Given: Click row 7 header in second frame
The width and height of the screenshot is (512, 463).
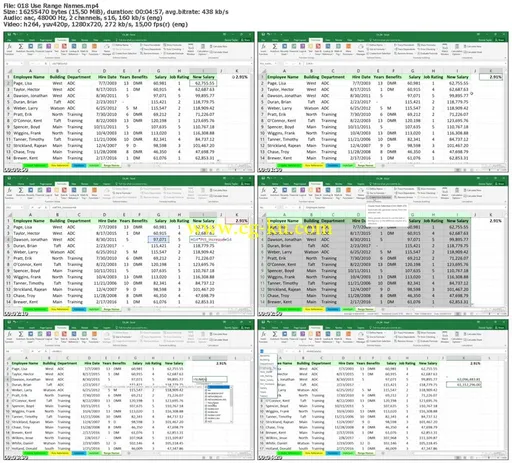Looking at the screenshot, I should 263,114.
